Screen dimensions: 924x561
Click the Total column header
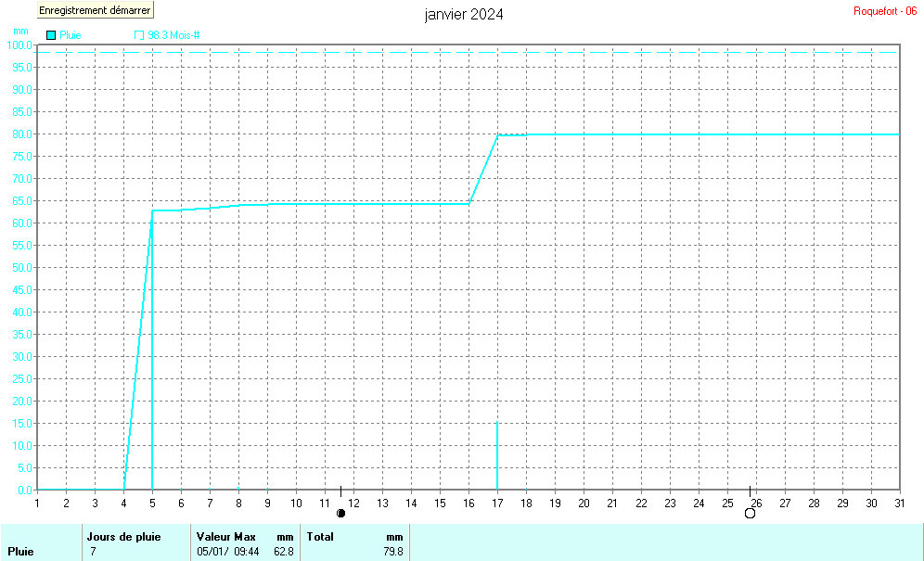(320, 537)
